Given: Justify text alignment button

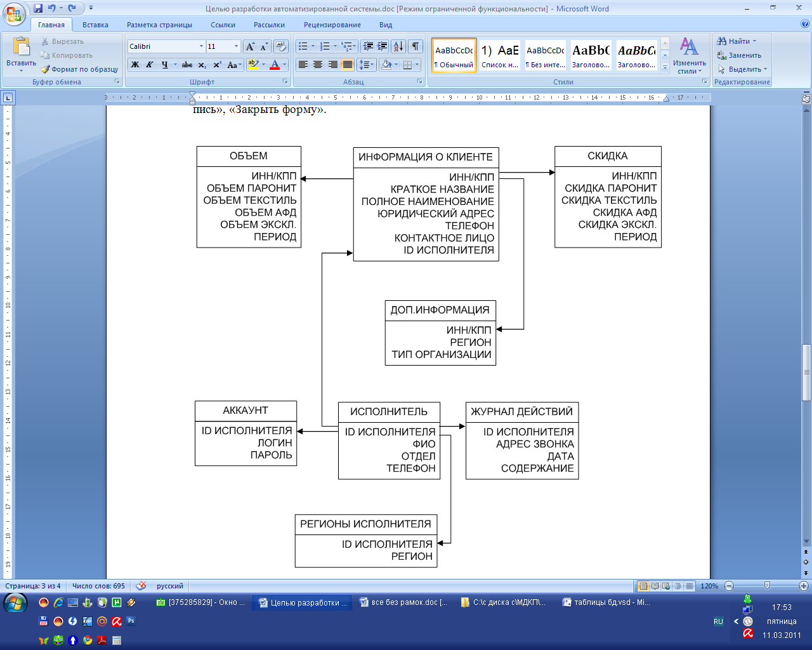Looking at the screenshot, I should click(347, 65).
